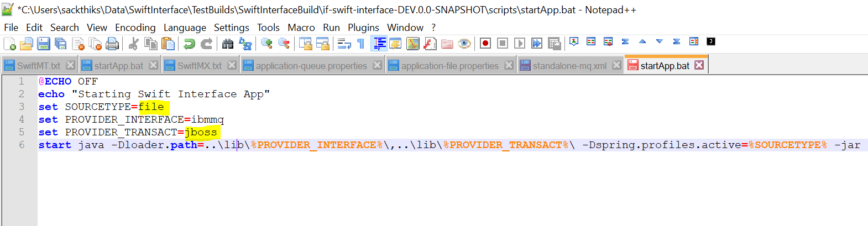
Task: Toggle word wrap in the toolbar
Action: pyautogui.click(x=344, y=44)
